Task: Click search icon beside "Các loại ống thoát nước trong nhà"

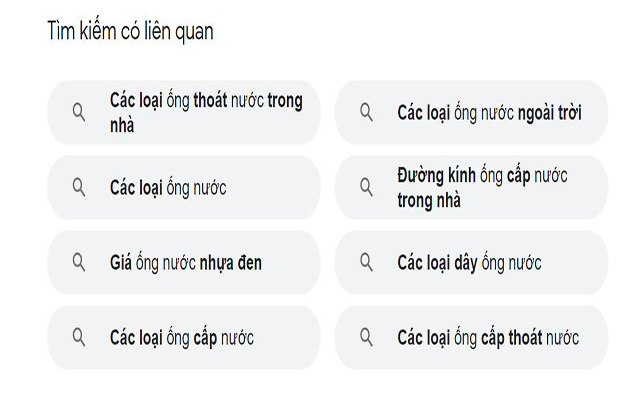Action: (79, 113)
